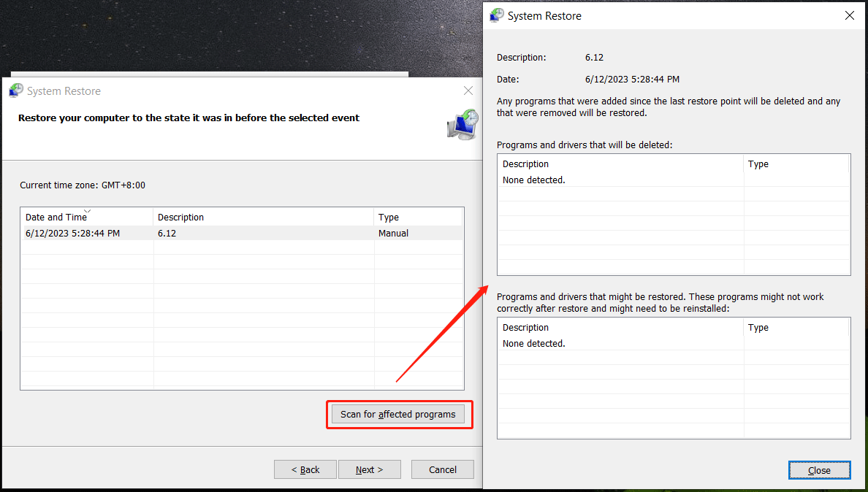Click Description column header in restore point list
Image resolution: width=868 pixels, height=492 pixels.
point(264,217)
